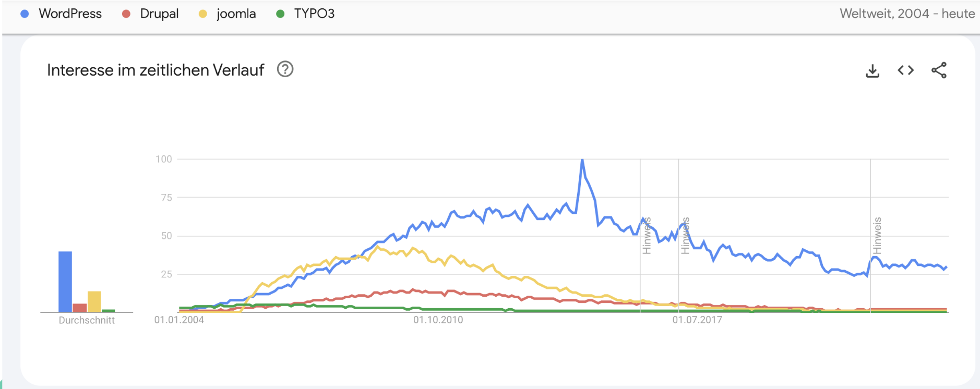
Task: Click the yellow joomla average bar
Action: pyautogui.click(x=94, y=301)
